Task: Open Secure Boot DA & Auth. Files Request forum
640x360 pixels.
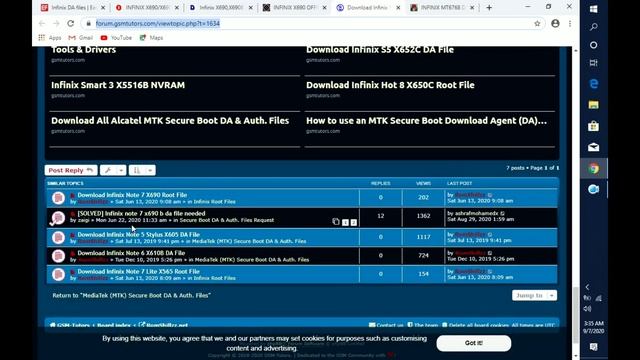Action: coord(227,220)
